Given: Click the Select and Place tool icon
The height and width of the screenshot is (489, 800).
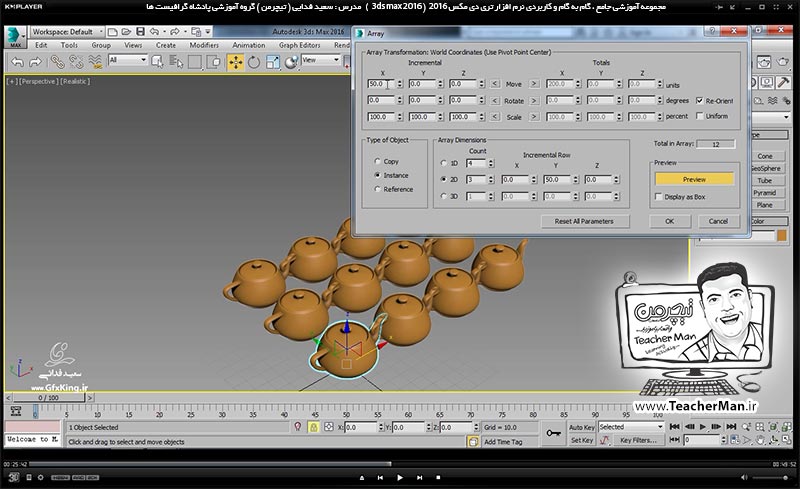Looking at the screenshot, I should (291, 63).
